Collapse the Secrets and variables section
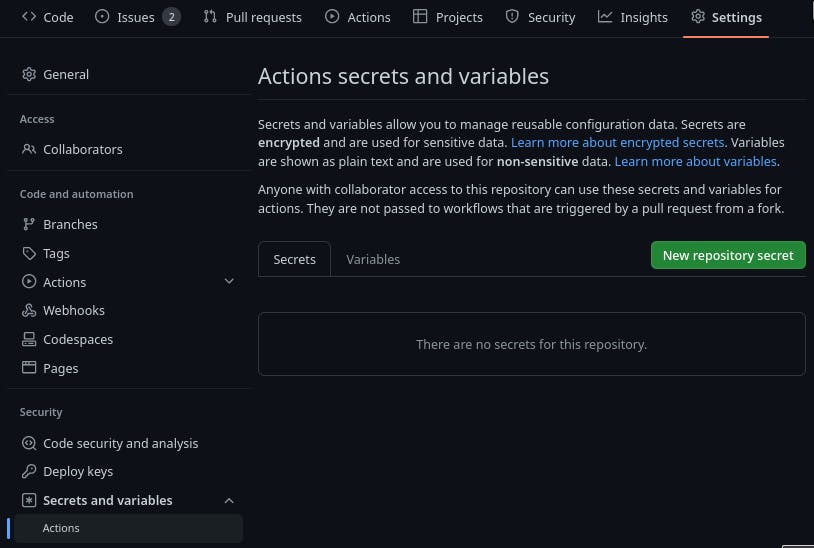Viewport: 814px width, 548px height. [x=229, y=500]
